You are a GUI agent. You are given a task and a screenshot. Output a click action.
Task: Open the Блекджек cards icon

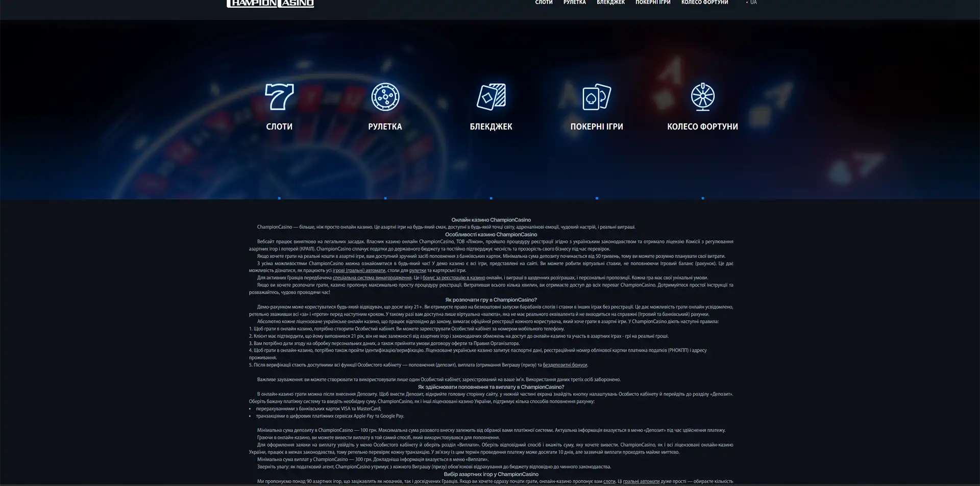491,97
